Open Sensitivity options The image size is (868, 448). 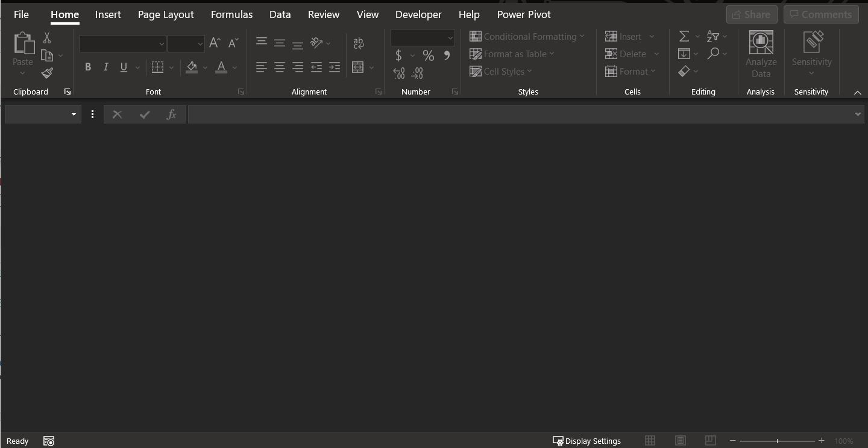(811, 55)
